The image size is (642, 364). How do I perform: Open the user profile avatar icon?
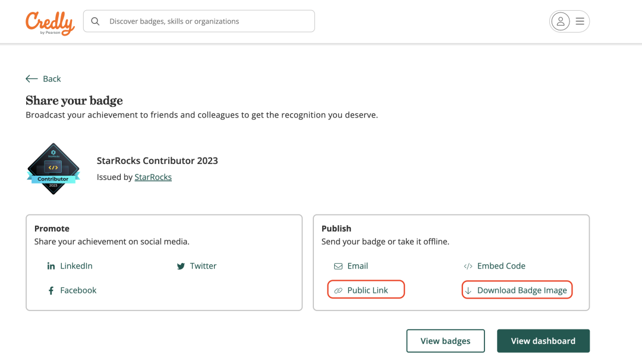coord(560,21)
